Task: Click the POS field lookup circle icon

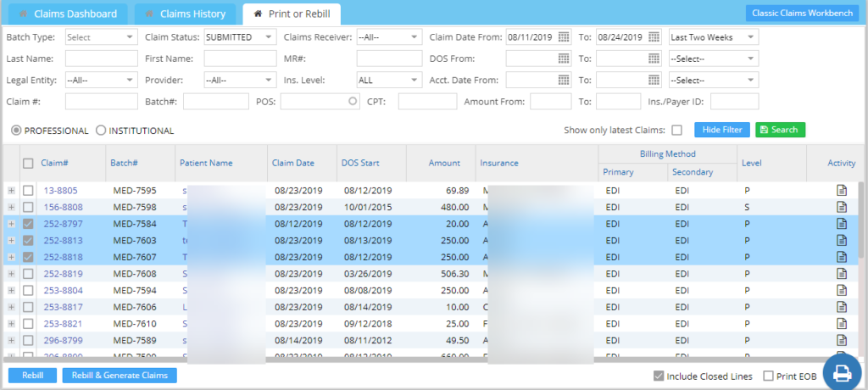Action: click(x=353, y=102)
